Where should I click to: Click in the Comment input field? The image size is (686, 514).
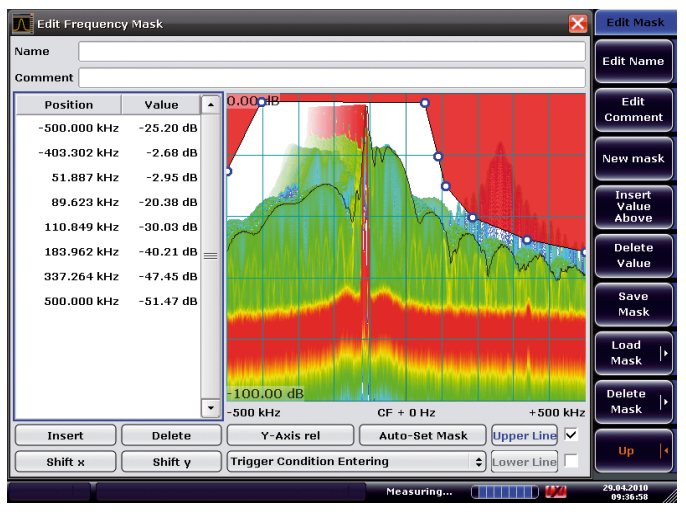[x=332, y=78]
